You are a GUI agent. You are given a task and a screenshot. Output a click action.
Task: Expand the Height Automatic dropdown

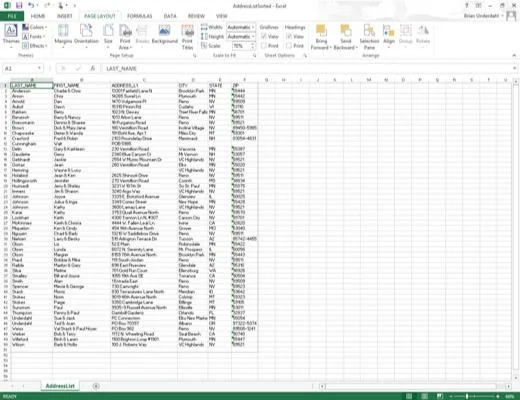[x=253, y=36]
